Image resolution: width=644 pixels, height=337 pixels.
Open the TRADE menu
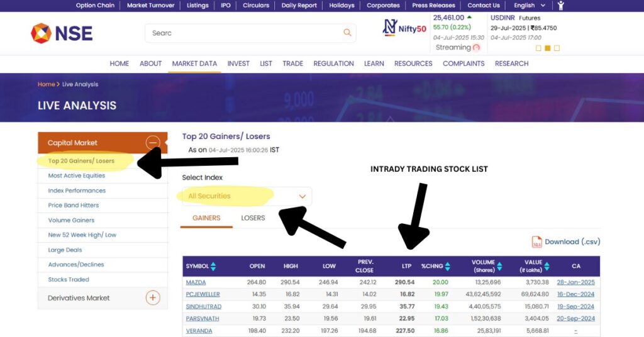[292, 64]
